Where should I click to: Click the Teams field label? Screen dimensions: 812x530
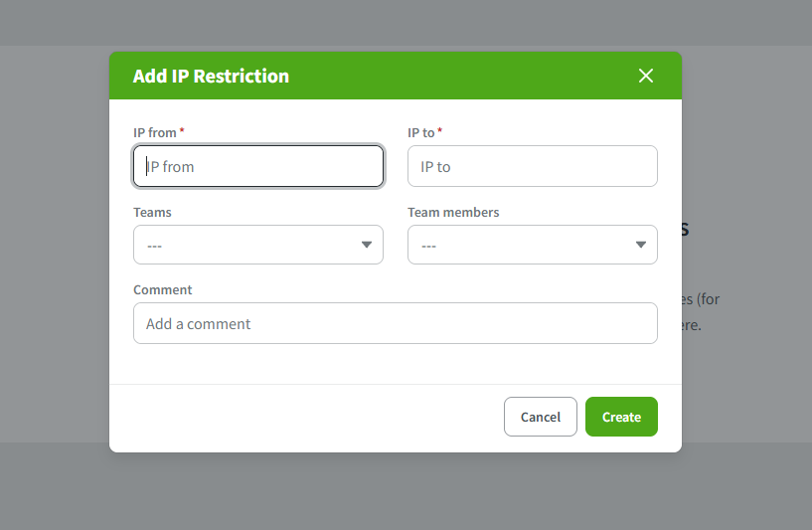pos(152,212)
